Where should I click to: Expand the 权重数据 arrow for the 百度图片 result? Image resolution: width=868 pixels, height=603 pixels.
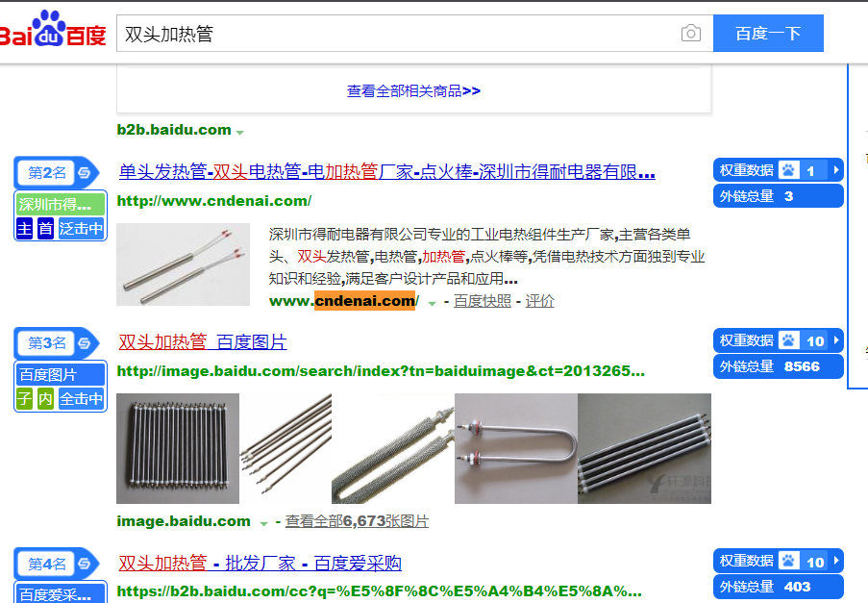pyautogui.click(x=836, y=340)
